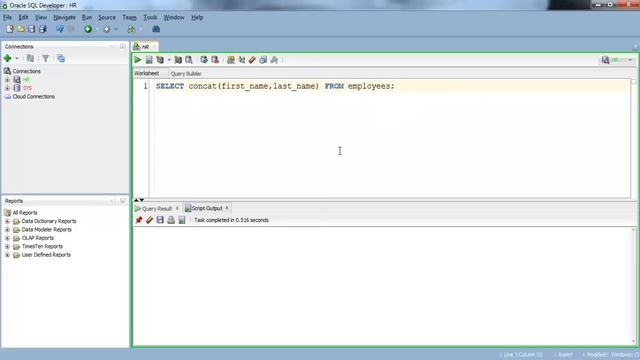Click green plus New Connection icon
Image resolution: width=640 pixels, height=360 pixels.
click(x=7, y=58)
